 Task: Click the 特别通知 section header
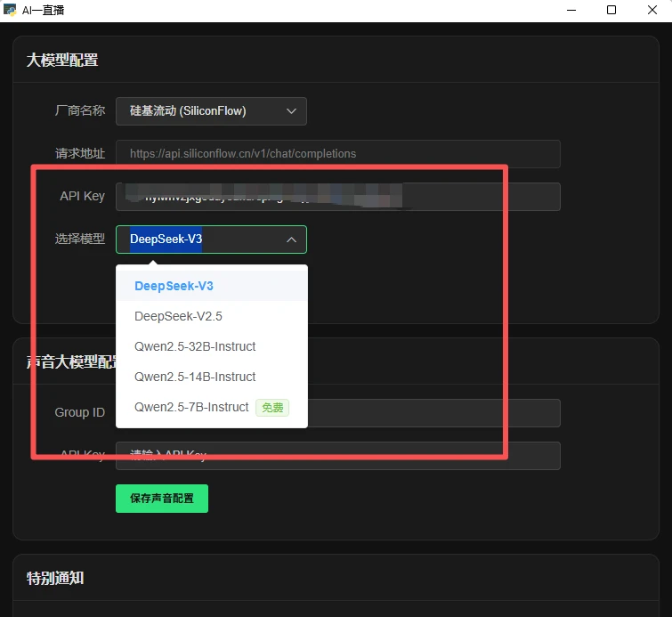(x=55, y=578)
